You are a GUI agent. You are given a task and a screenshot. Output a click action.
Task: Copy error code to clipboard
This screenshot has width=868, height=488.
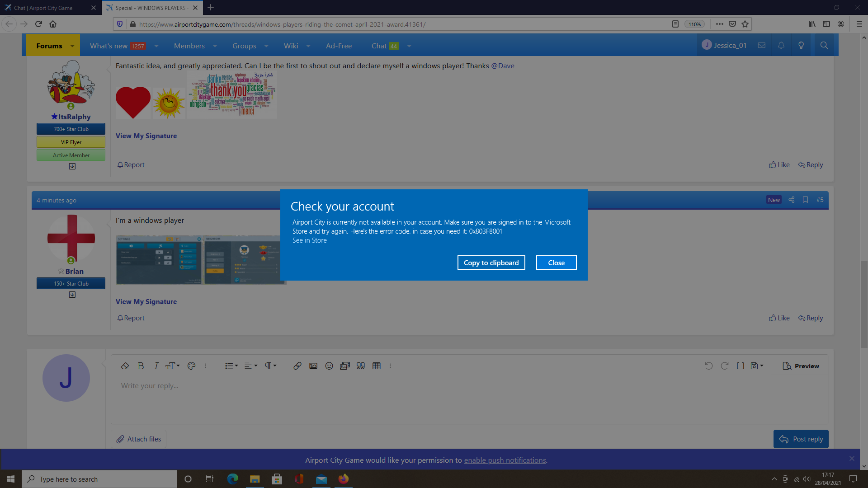[491, 263]
